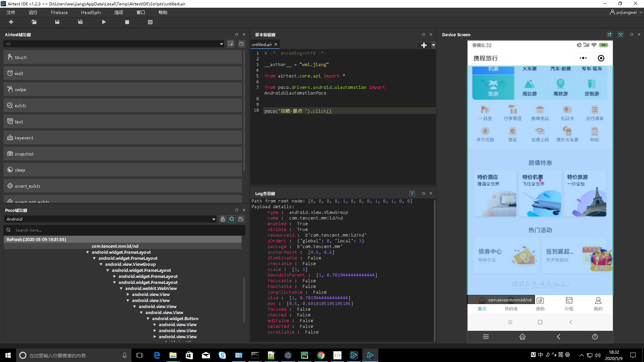Close the untitled.air tab
This screenshot has height=362, width=644.
(276, 44)
